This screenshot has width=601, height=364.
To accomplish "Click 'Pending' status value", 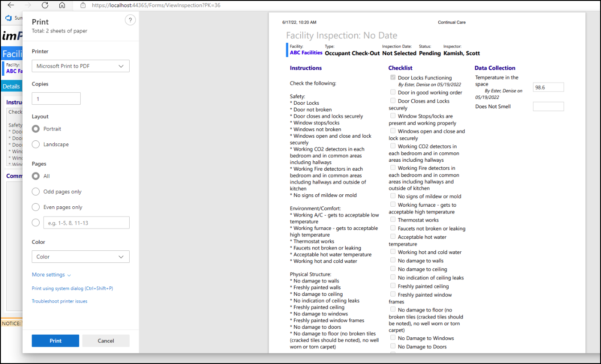I will [430, 53].
